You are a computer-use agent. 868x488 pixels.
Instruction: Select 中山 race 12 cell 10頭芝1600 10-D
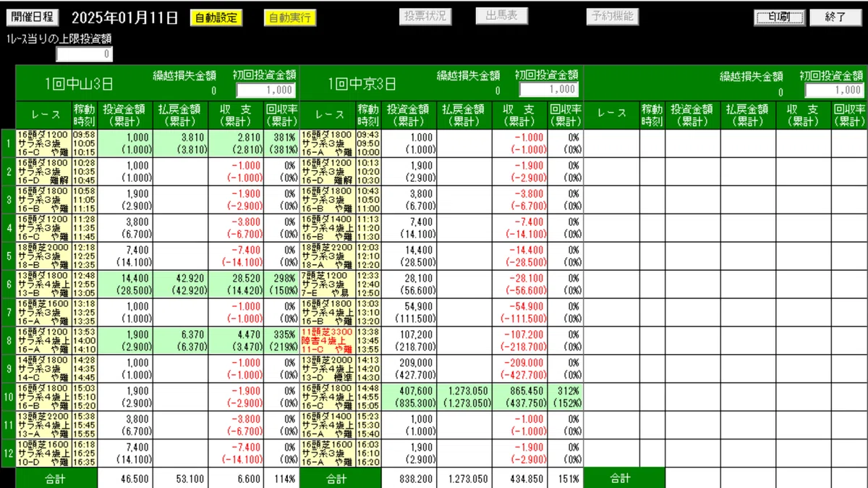point(43,453)
